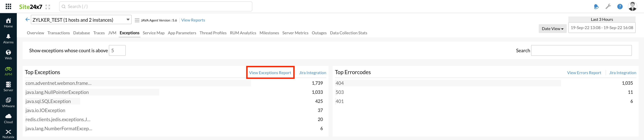Screen dimensions: 644x140
Task: Open the VMware section in sidebar
Action: (8, 103)
